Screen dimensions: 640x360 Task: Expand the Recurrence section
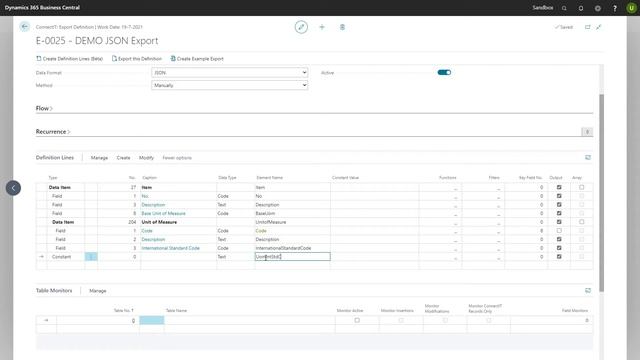[53, 132]
